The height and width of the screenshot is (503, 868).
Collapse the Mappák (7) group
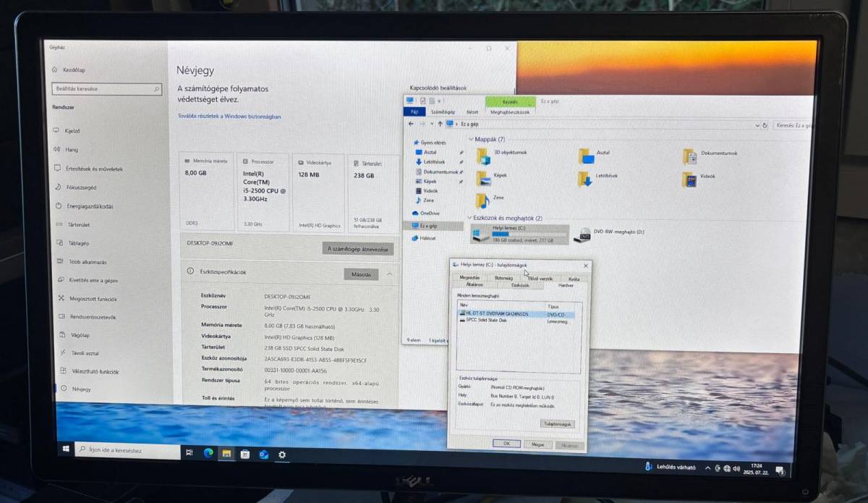point(470,139)
